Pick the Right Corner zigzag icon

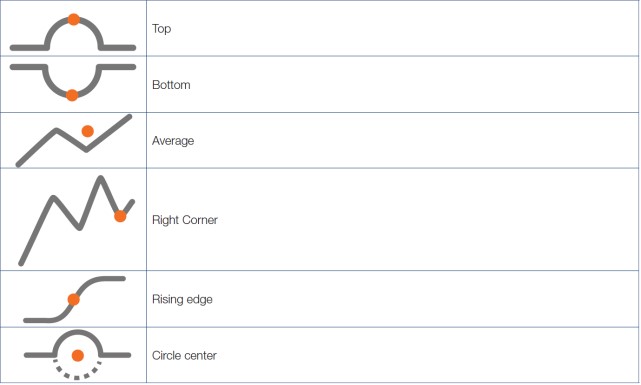click(76, 221)
